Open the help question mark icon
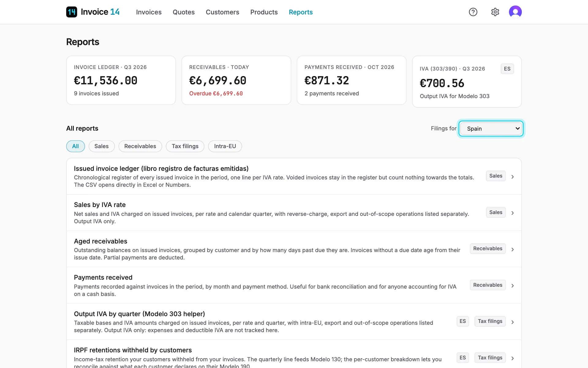Viewport: 588px width, 368px height. [473, 12]
